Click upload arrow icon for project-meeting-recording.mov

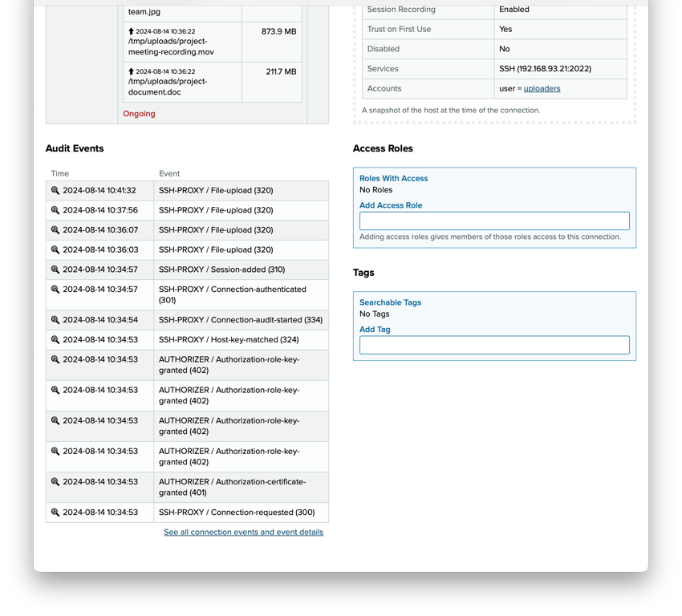point(131,31)
